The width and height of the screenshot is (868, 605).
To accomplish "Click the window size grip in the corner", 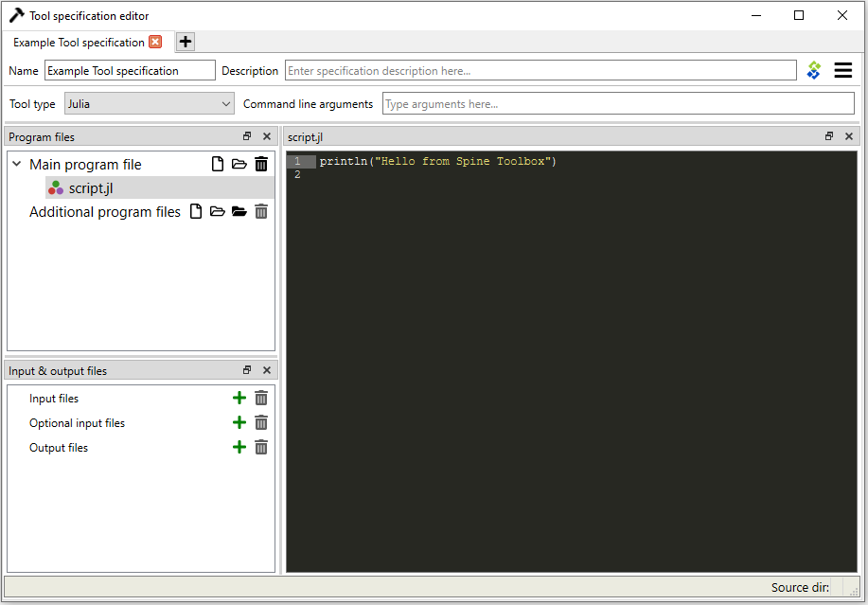I will pyautogui.click(x=854, y=591).
